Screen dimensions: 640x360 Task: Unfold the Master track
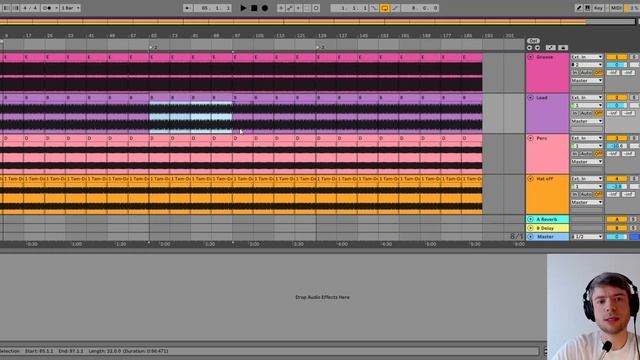[531, 237]
